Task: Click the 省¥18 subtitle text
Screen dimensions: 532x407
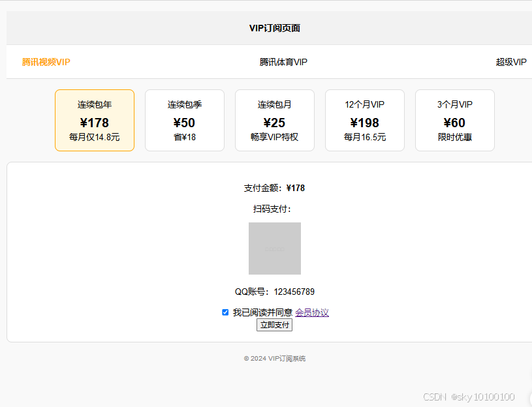Action: coord(185,137)
